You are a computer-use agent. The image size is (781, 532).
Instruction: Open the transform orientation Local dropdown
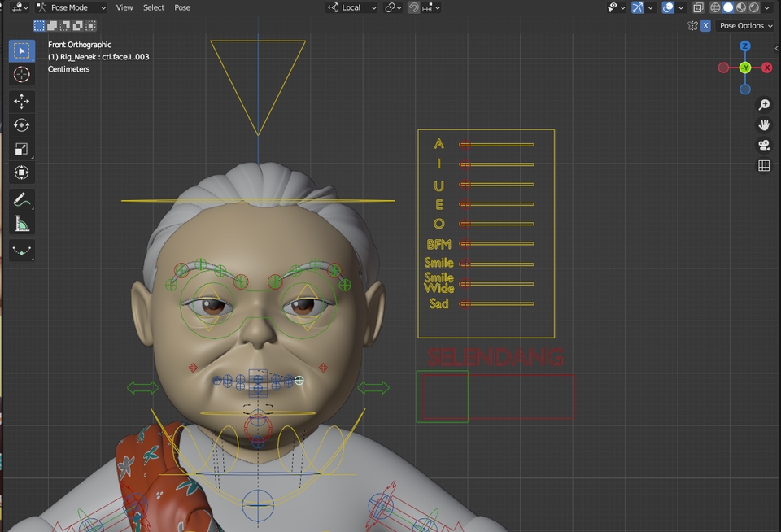[351, 7]
